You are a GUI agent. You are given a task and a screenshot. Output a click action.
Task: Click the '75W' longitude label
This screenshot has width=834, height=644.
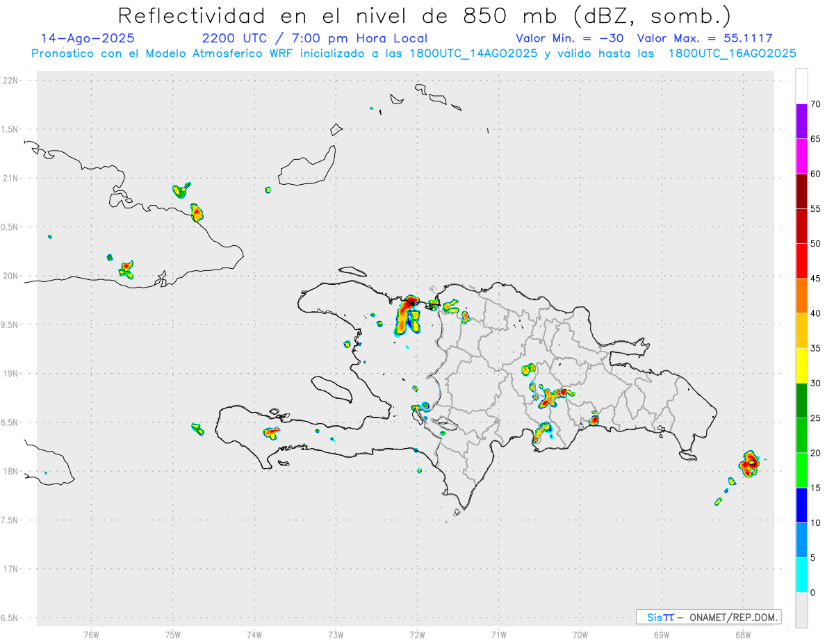pyautogui.click(x=172, y=634)
